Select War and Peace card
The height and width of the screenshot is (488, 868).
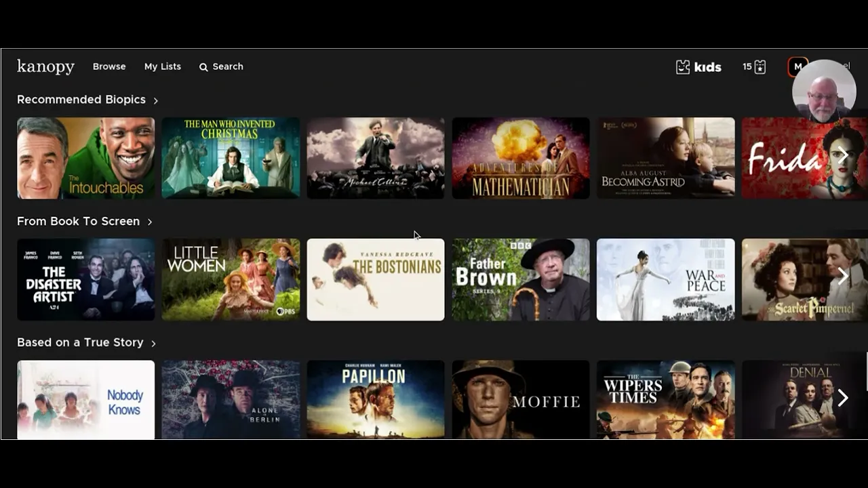(666, 279)
